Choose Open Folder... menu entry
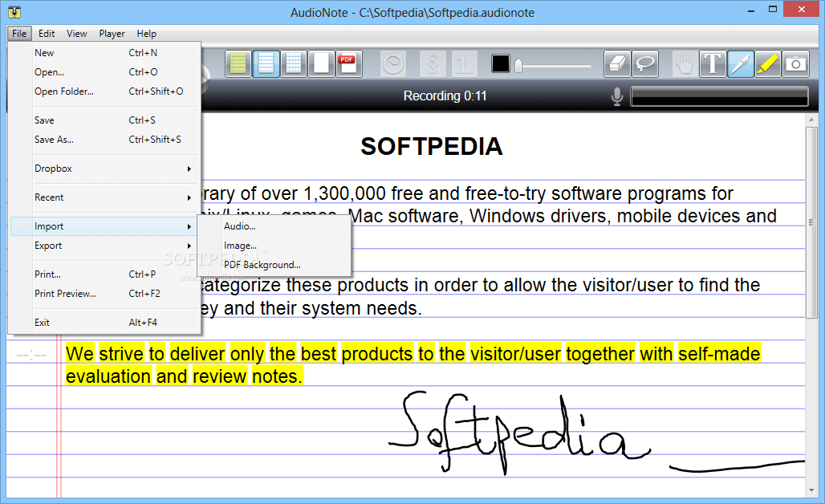The width and height of the screenshot is (825, 504). click(x=104, y=91)
